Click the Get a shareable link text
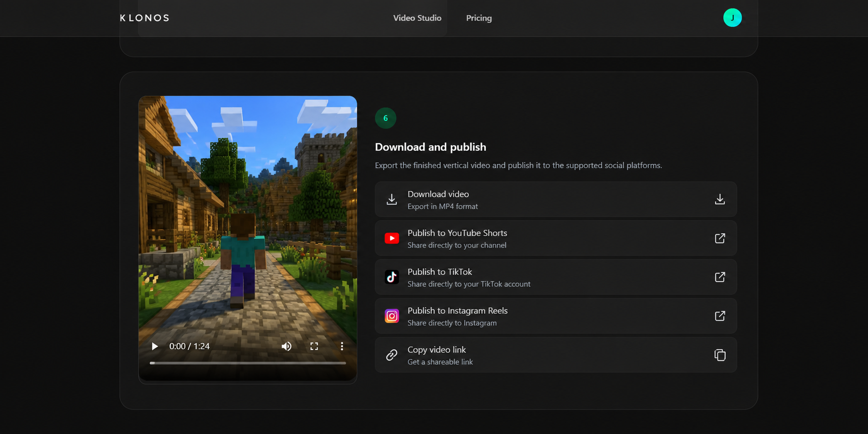 click(440, 362)
